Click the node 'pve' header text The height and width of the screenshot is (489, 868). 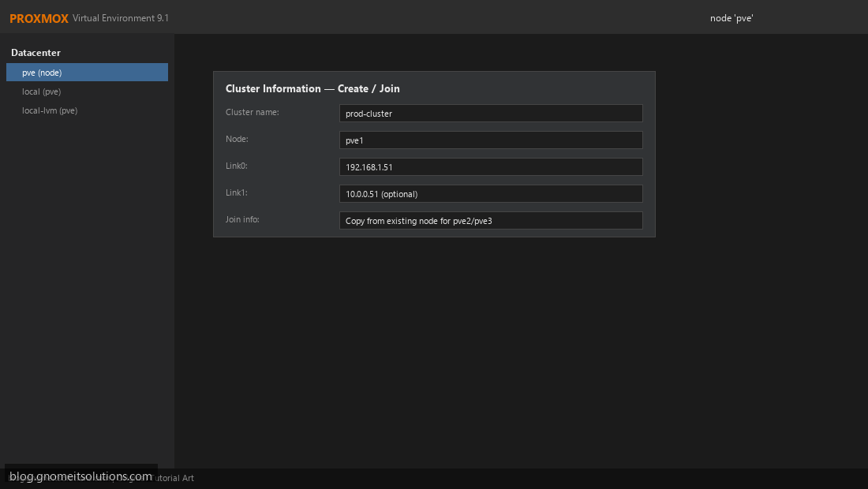click(x=731, y=18)
